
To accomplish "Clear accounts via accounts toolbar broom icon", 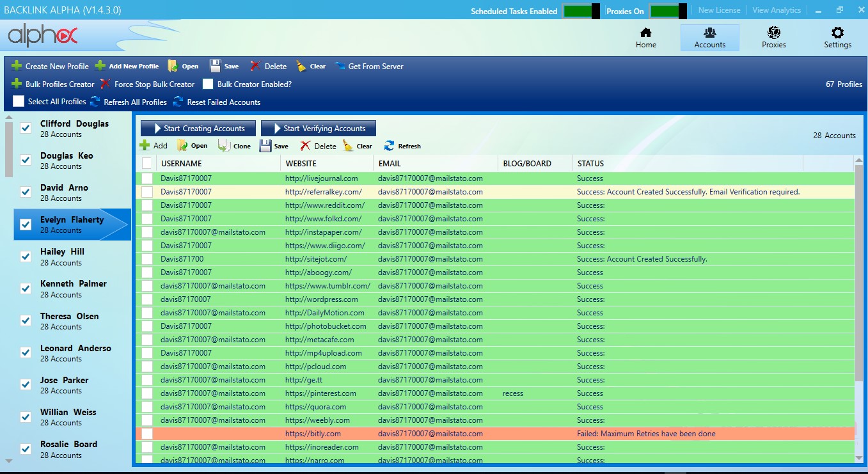I will pos(348,146).
